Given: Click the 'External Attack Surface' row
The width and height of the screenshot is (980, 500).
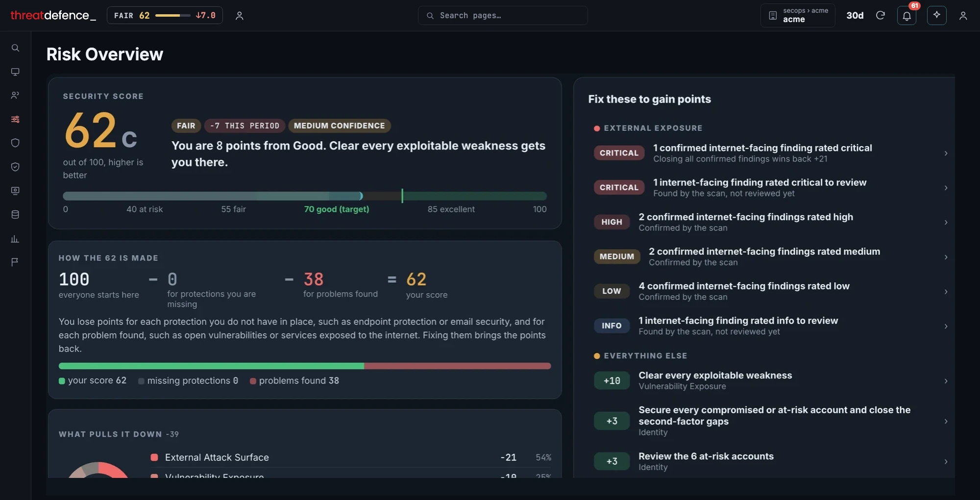Looking at the screenshot, I should pyautogui.click(x=350, y=457).
